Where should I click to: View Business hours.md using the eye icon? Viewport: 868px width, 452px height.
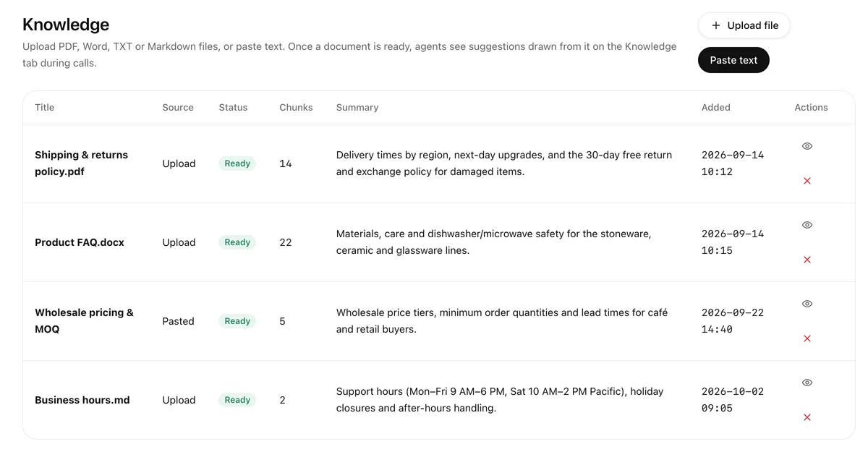(807, 383)
